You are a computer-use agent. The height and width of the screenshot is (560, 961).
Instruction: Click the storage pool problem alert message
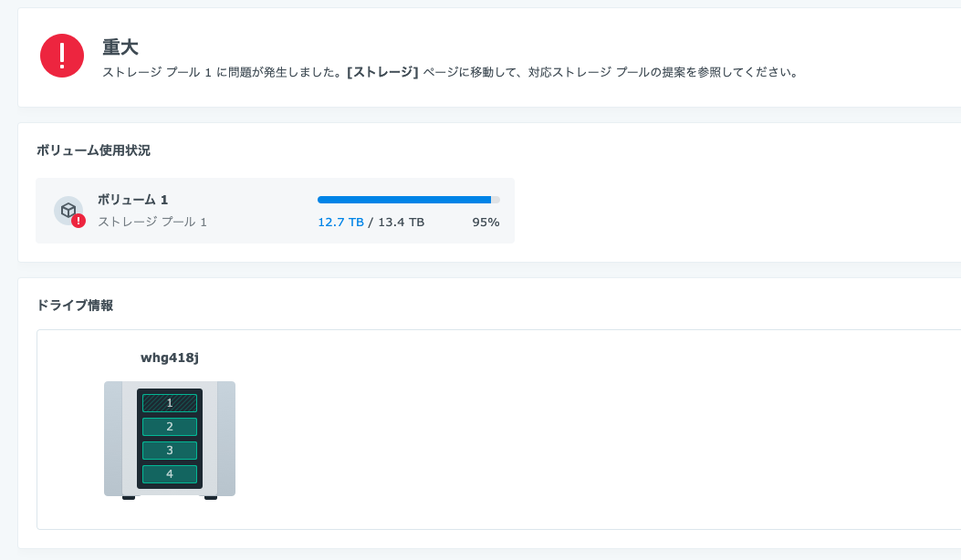450,72
